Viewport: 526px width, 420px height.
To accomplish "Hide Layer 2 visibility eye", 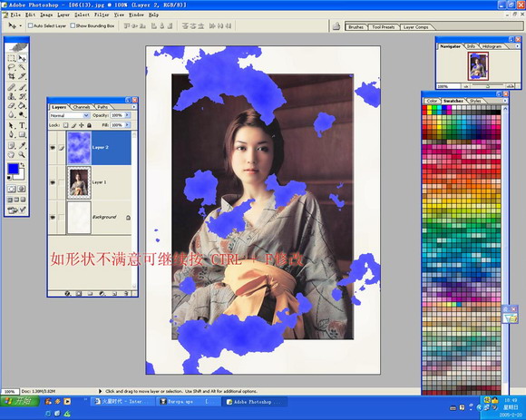I will 53,148.
